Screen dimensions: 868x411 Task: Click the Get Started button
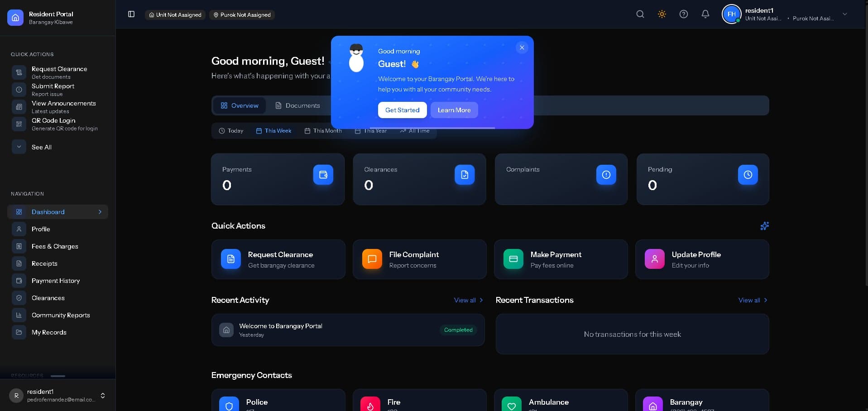coord(402,110)
